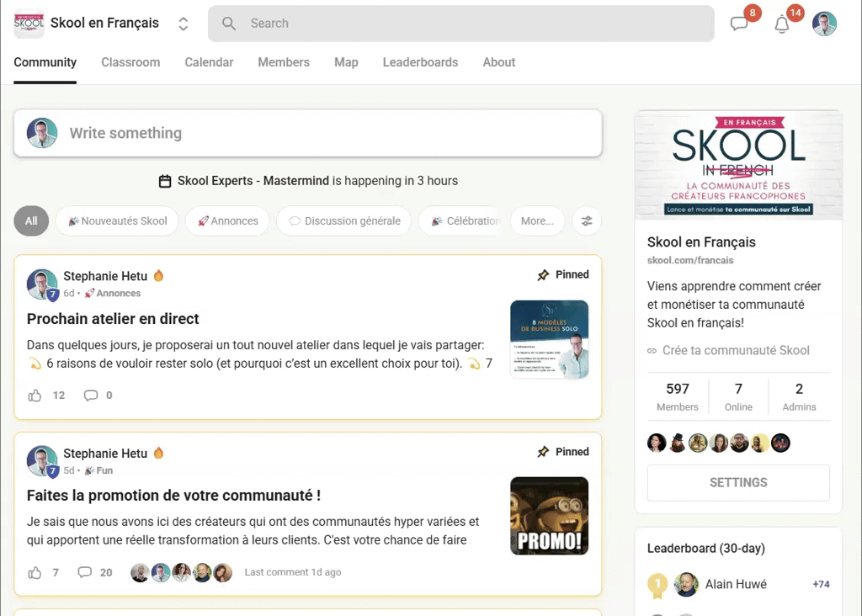The image size is (862, 616).
Task: Click the +74 points value
Action: tap(821, 584)
